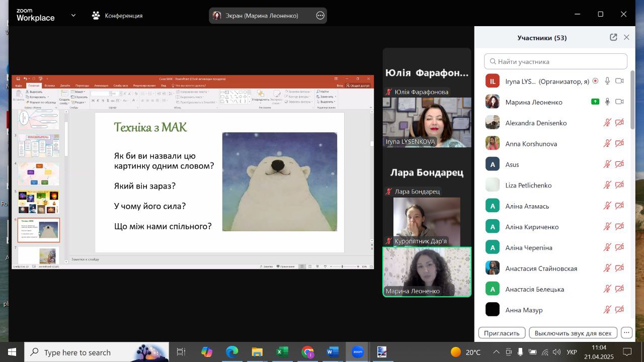Viewport: 644px width, 362px height.
Task: Unmute Alexandra Denisenko's microphone
Action: pyautogui.click(x=607, y=123)
